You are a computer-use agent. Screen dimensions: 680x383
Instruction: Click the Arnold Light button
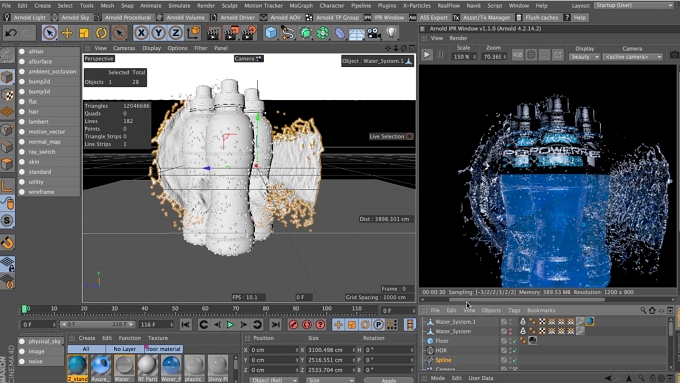tap(25, 18)
